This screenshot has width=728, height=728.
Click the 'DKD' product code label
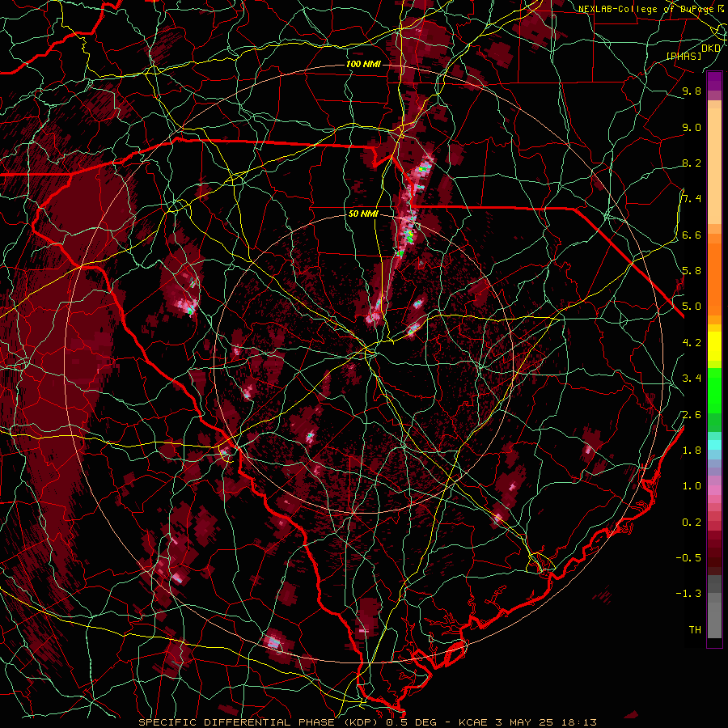(711, 49)
